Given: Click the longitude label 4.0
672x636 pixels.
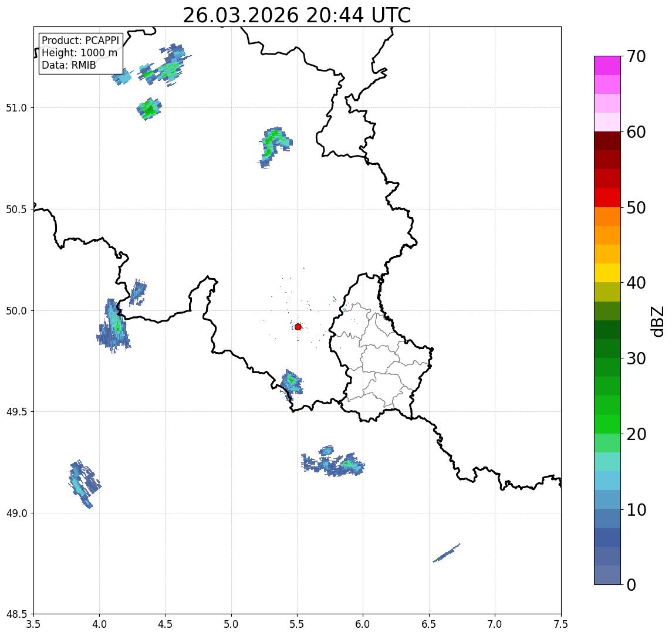Looking at the screenshot, I should point(99,624).
